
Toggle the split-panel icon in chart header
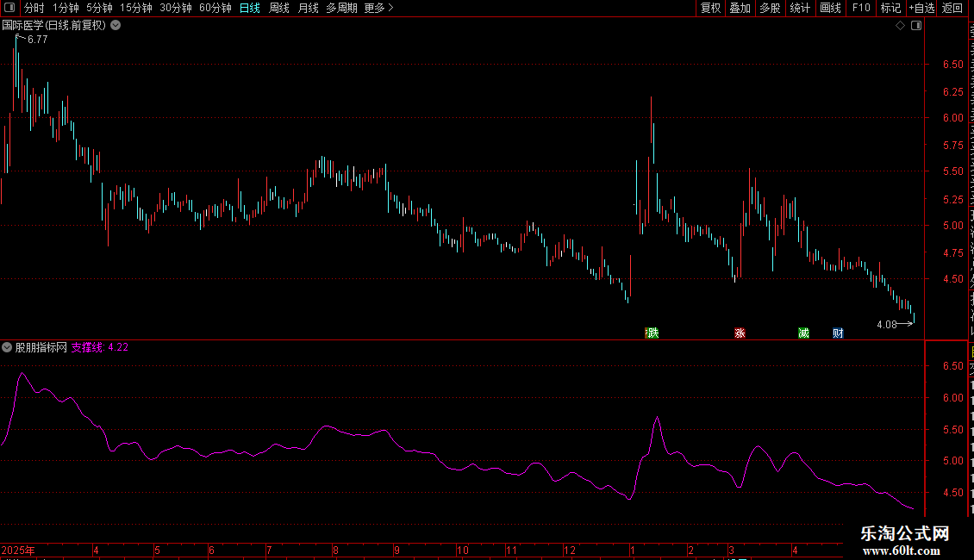916,26
